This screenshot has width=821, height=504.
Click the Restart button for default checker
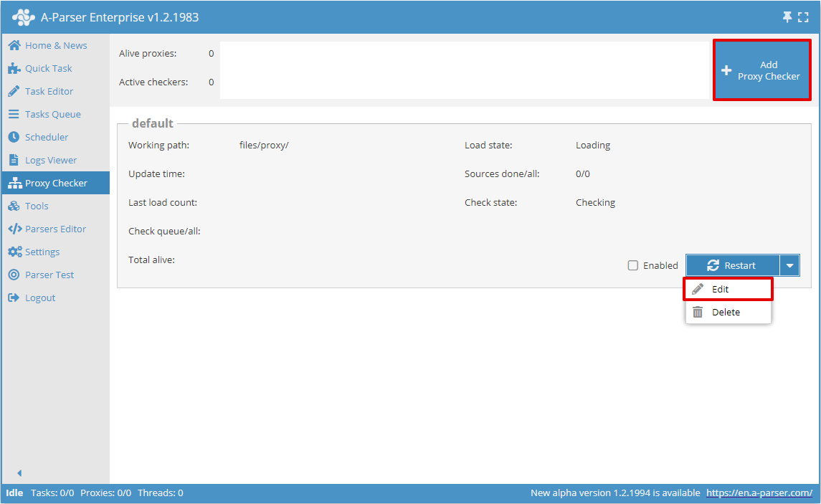[732, 265]
